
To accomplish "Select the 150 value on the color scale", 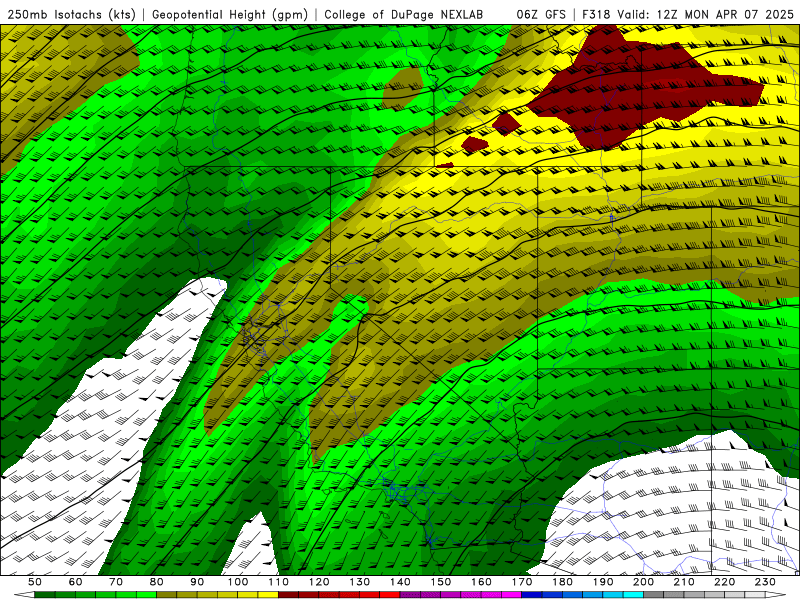I will [x=441, y=582].
